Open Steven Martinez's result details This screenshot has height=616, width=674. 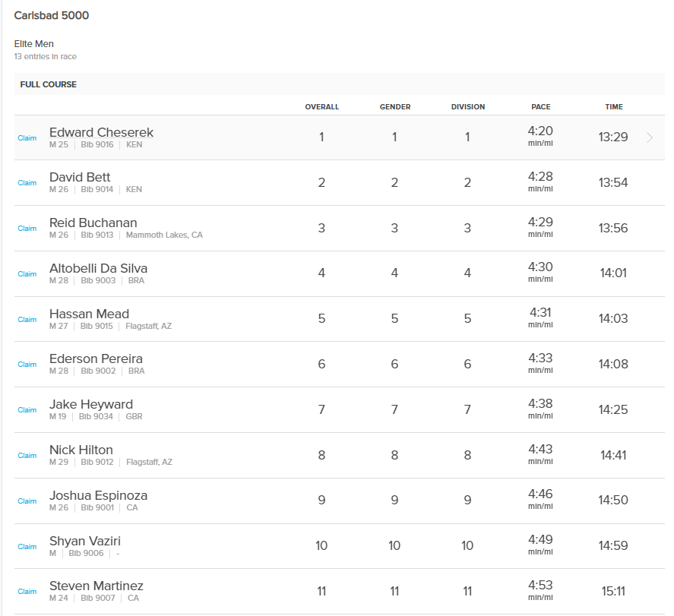[97, 586]
